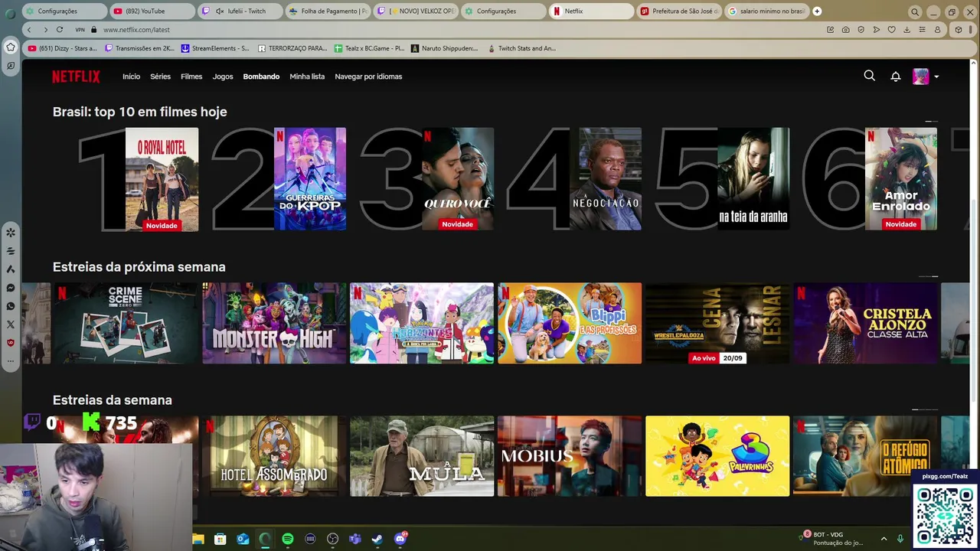Select the Bombando menu item
980x551 pixels.
pos(261,77)
